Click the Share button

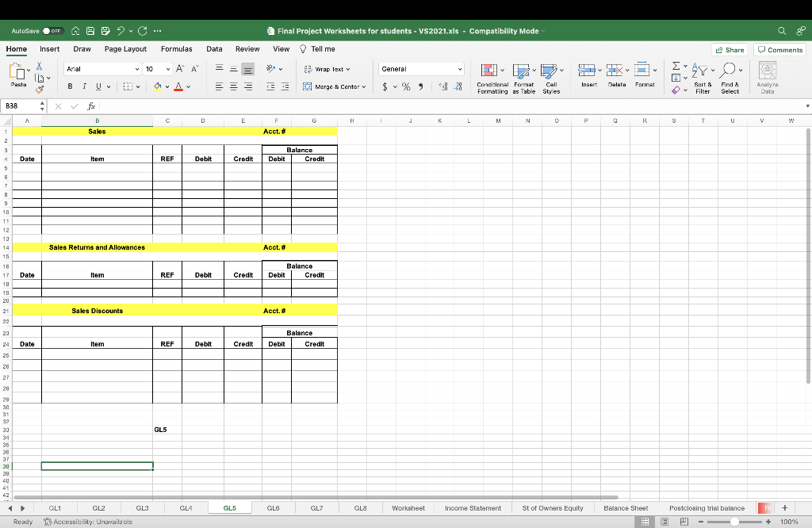pos(730,50)
